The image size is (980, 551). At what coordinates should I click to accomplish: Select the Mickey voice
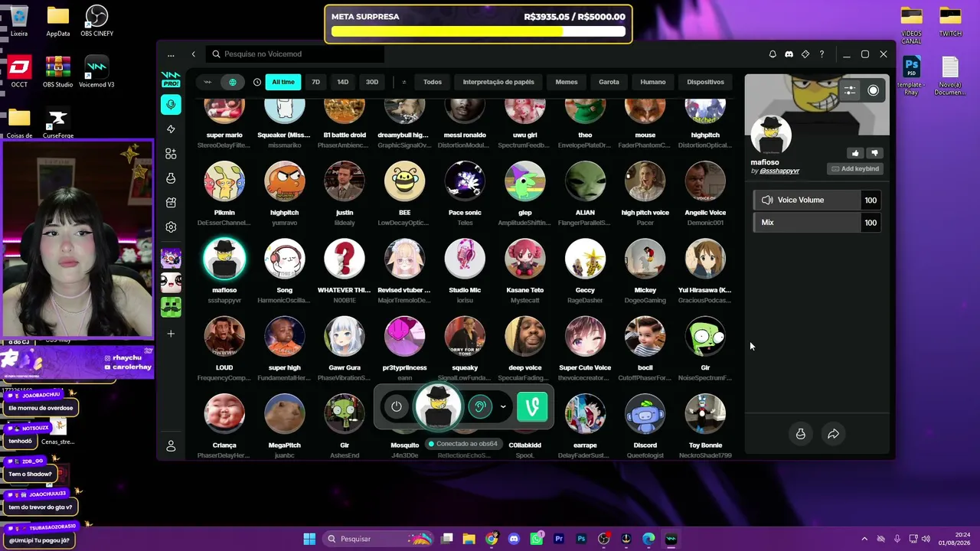[x=645, y=259]
